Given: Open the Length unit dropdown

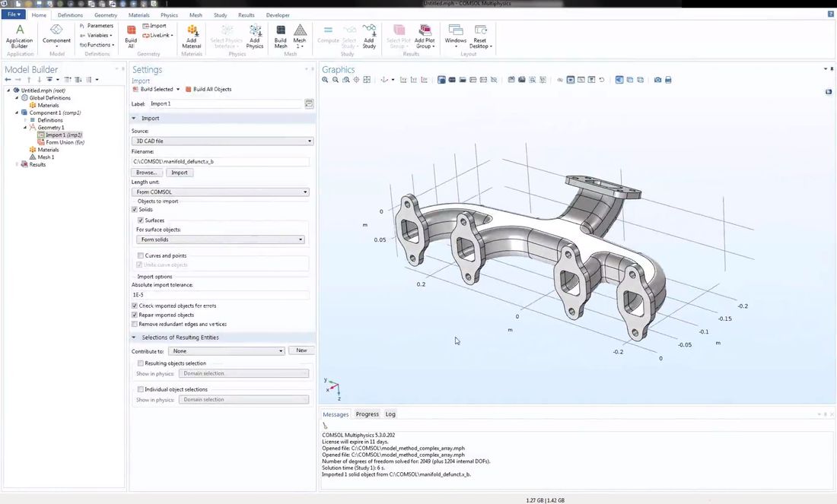Looking at the screenshot, I should (x=221, y=192).
